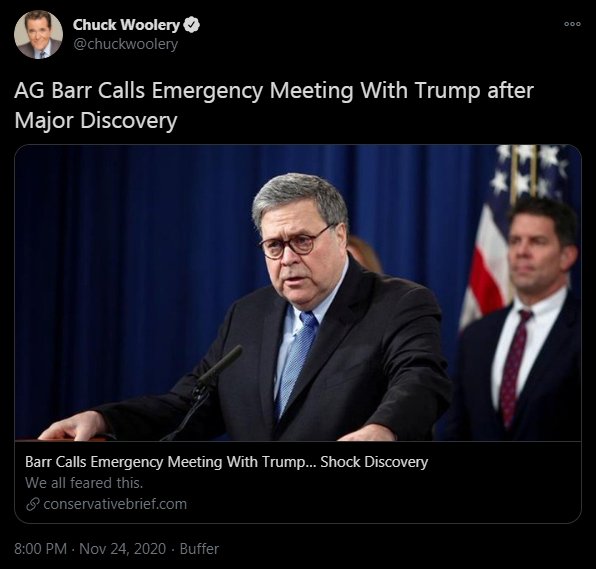The image size is (596, 569).
Task: Click the background man with red tie
Action: [x=521, y=323]
